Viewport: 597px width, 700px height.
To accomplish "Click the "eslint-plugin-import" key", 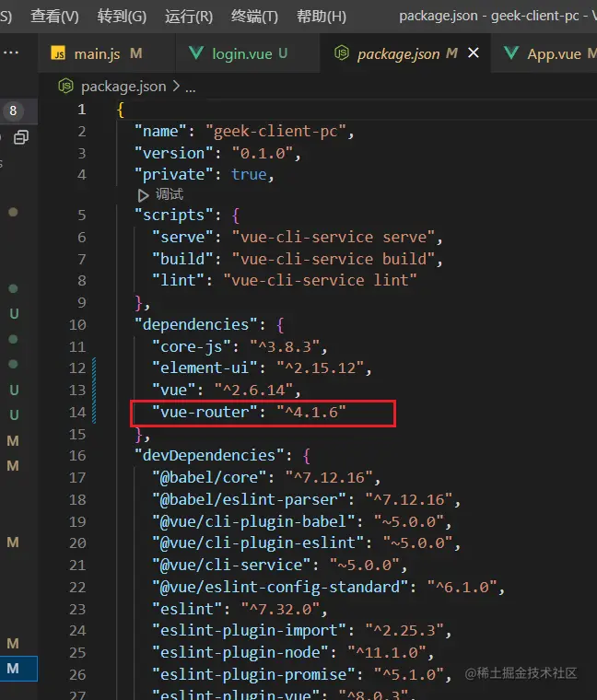I will pos(249,630).
